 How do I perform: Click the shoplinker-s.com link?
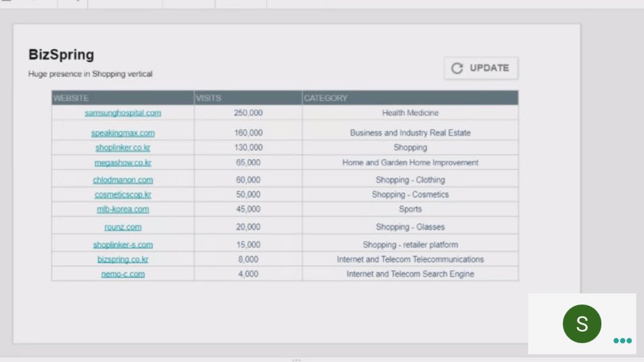pyautogui.click(x=123, y=245)
